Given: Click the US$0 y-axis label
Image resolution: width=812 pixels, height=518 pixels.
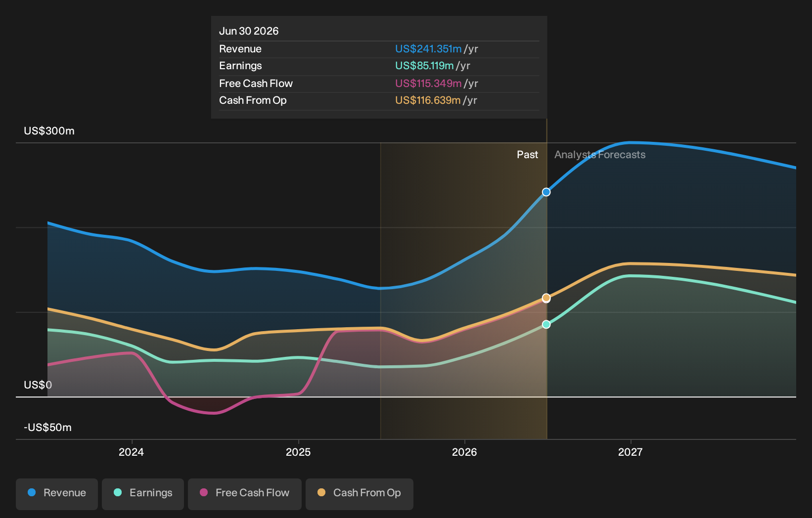Looking at the screenshot, I should (38, 385).
